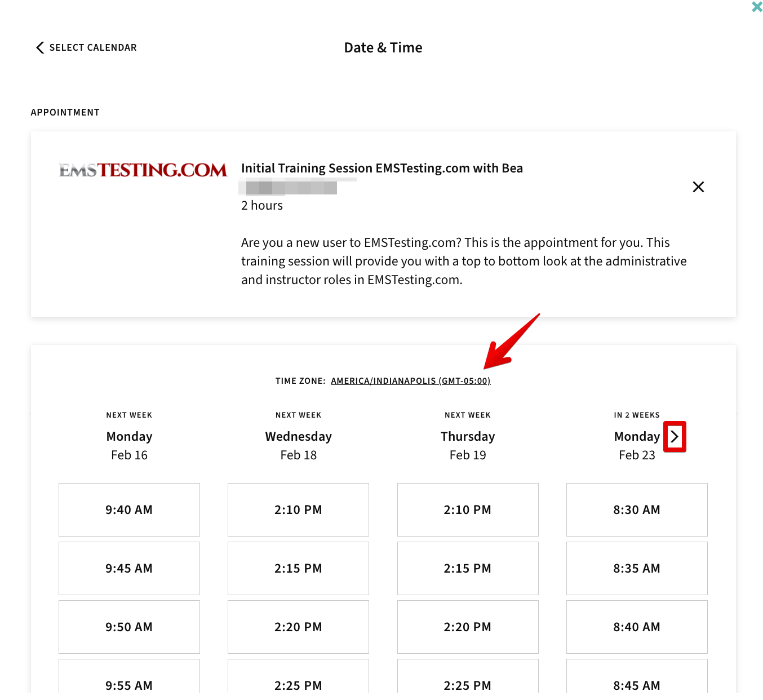Pick 2:20 PM on Thursday Feb 19
The height and width of the screenshot is (700, 763).
[468, 627]
